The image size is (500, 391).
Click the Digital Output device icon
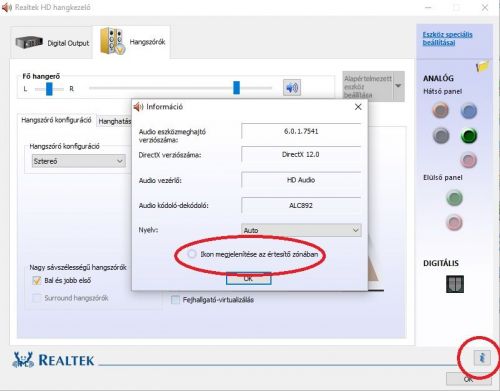pos(29,42)
